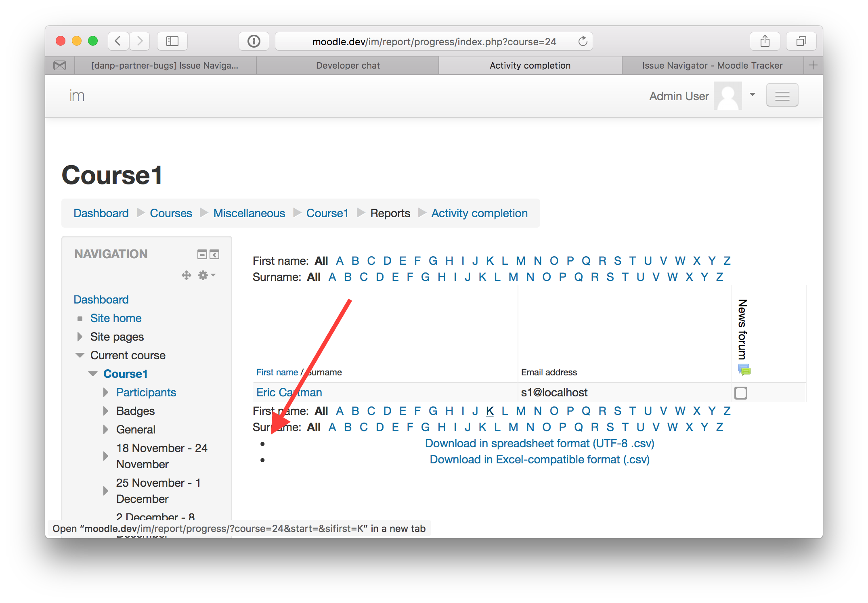
Task: Expand the General section arrow
Action: (106, 429)
